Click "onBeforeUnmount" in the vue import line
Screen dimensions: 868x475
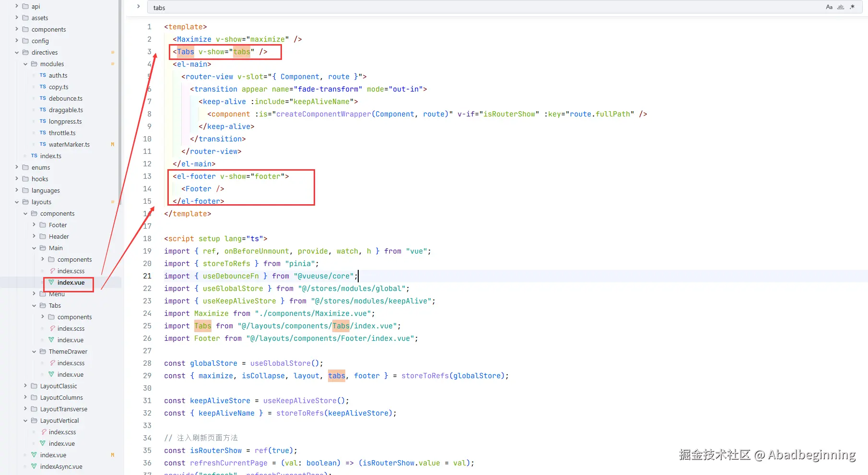[x=257, y=251]
